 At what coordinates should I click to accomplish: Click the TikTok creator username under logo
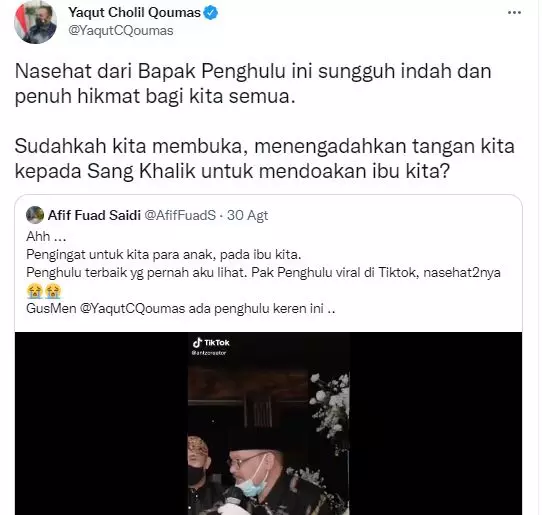coord(209,353)
